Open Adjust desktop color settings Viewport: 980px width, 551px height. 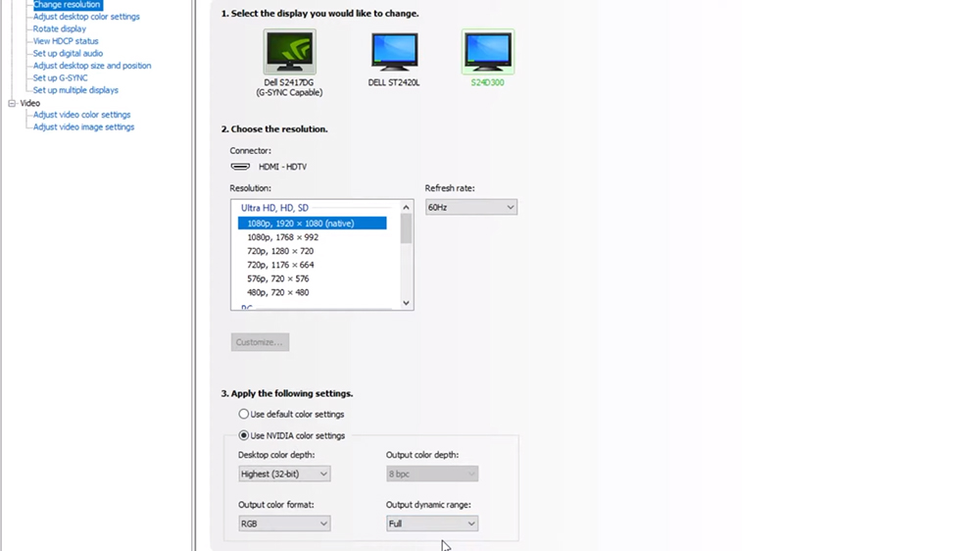(86, 17)
